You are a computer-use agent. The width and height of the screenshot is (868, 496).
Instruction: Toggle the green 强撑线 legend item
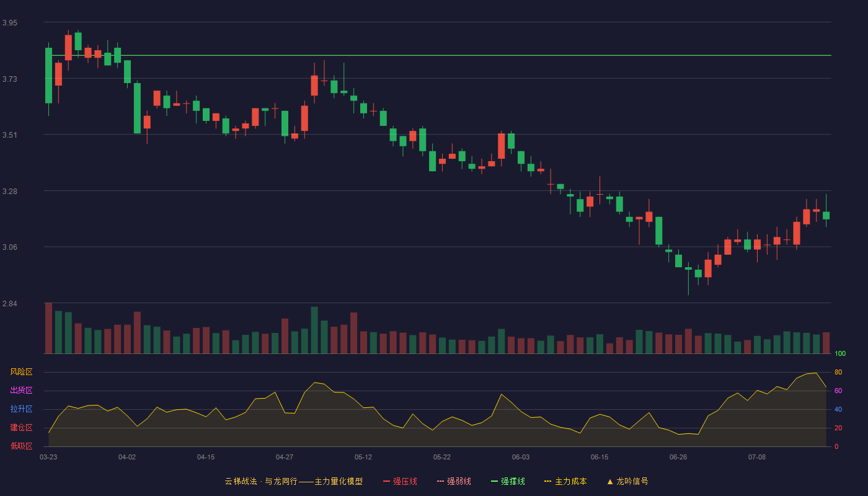[x=508, y=481]
